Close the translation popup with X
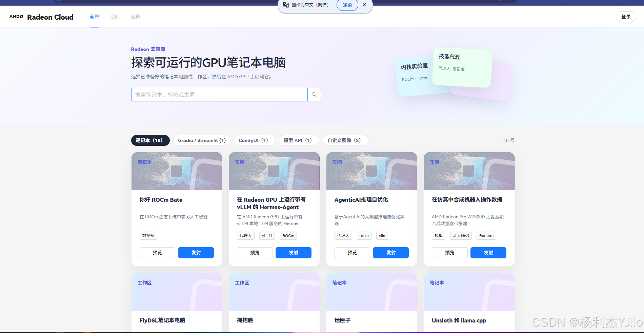 tap(364, 5)
